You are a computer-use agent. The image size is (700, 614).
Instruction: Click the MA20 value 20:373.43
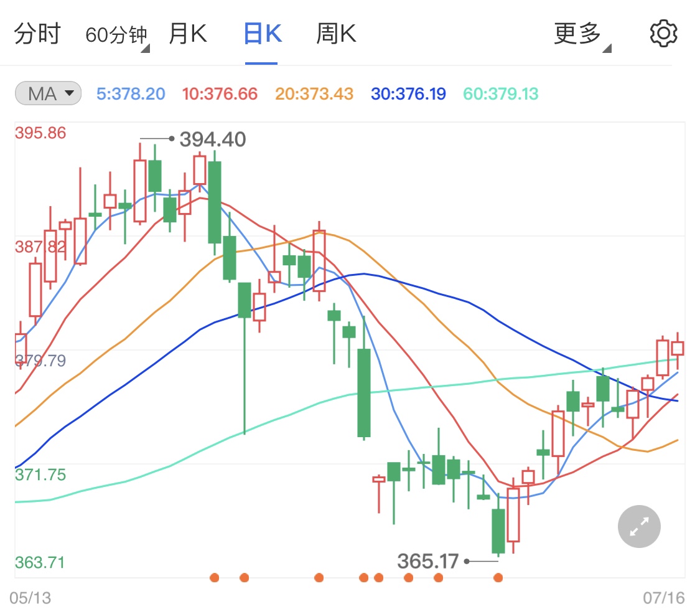tap(314, 94)
